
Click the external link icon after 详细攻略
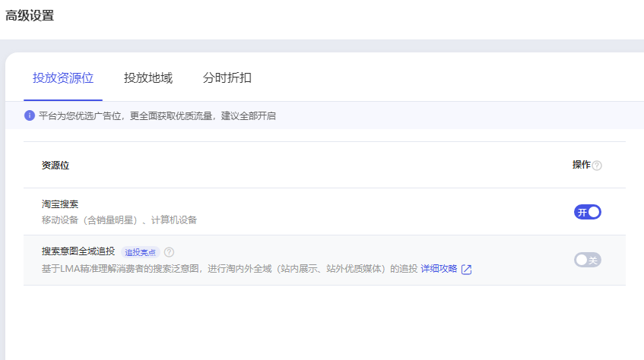(467, 270)
